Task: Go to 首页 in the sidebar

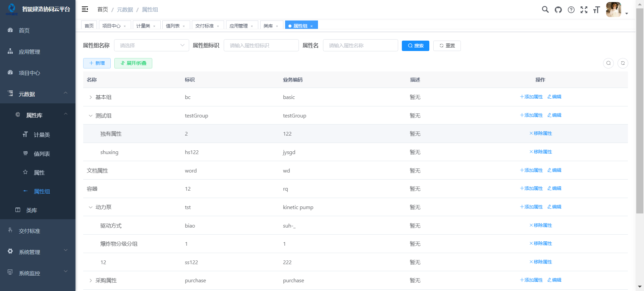Action: pos(38,30)
